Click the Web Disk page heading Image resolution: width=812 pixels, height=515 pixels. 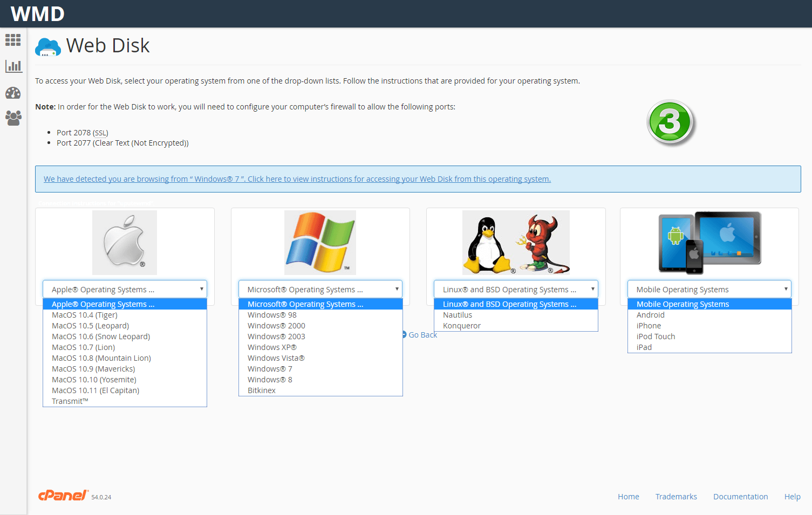tap(108, 46)
